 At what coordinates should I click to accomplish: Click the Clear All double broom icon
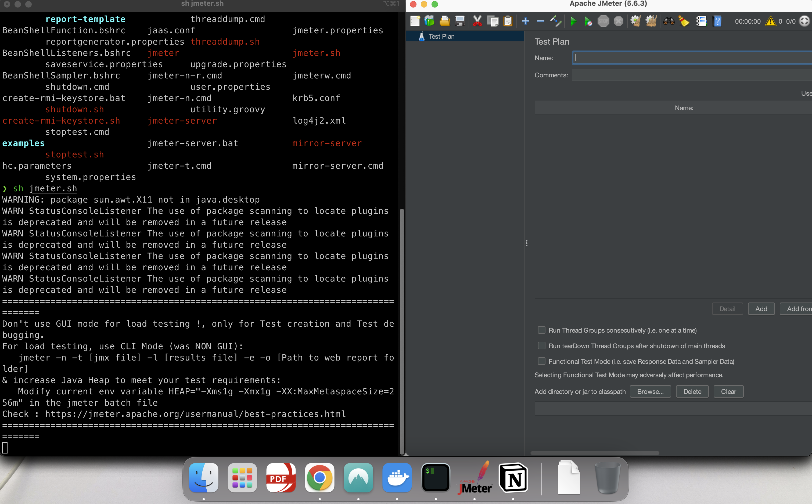(x=651, y=21)
